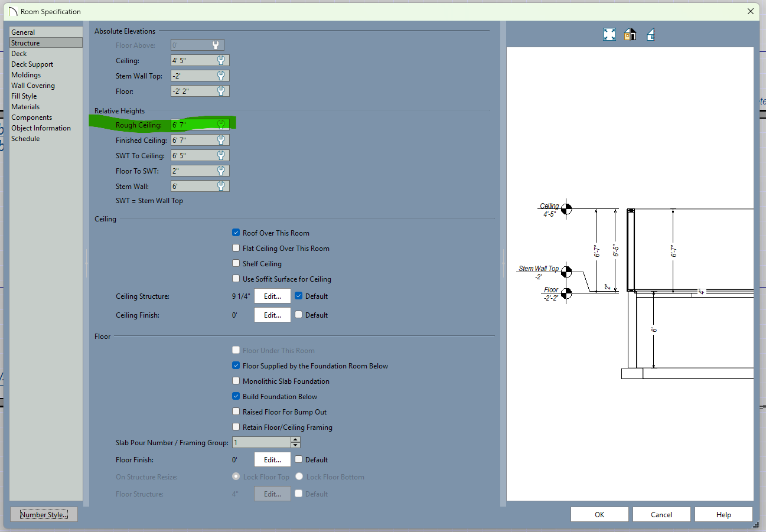Check Monolithic Slab Foundation option

click(x=236, y=381)
